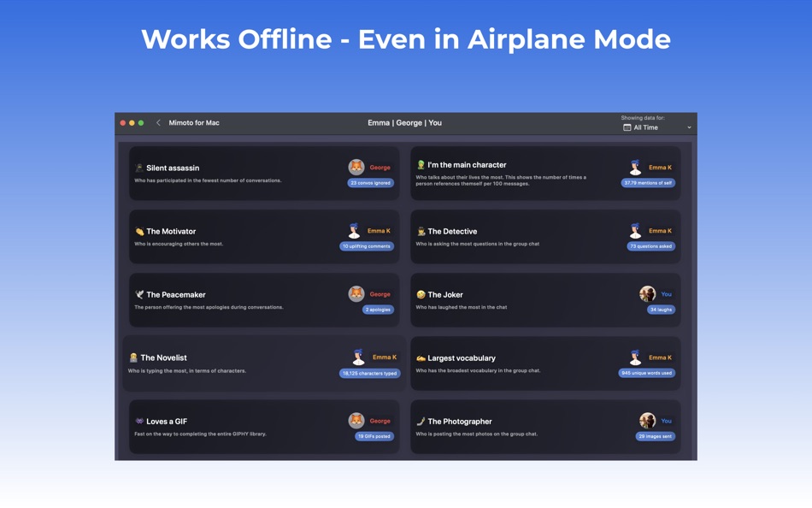The image size is (812, 508).
Task: Click The Photographer icon
Action: 421,422
